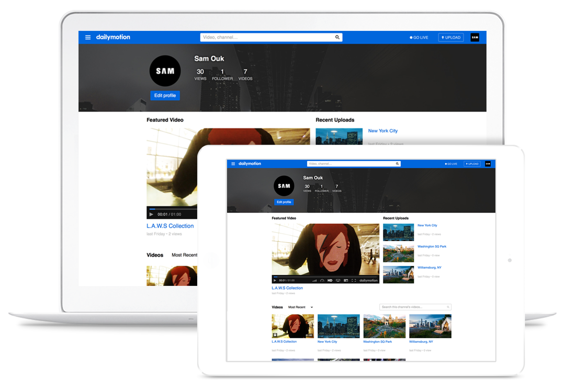Viewport: 565px width, 392px height.
Task: Open New York City link in tablet Recent Uploads
Action: pos(427,225)
